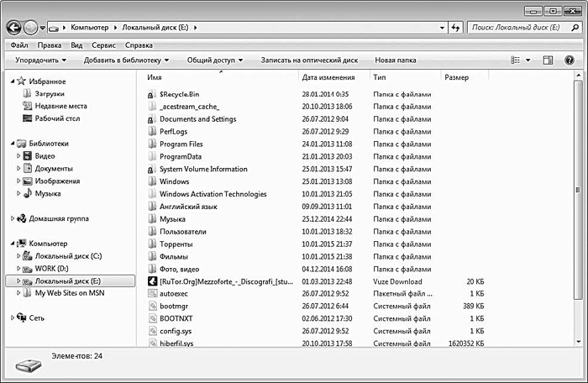Select the Торренты folder icon
The width and height of the screenshot is (588, 383).
coord(152,244)
